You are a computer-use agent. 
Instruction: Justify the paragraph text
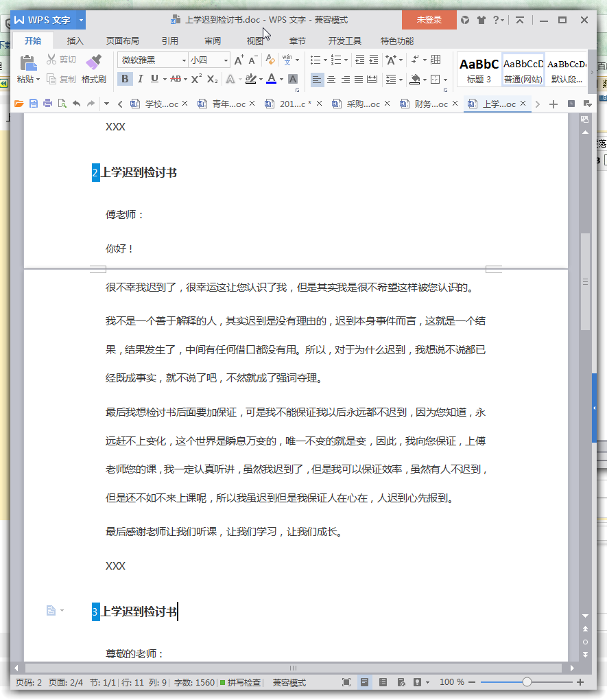pos(359,80)
